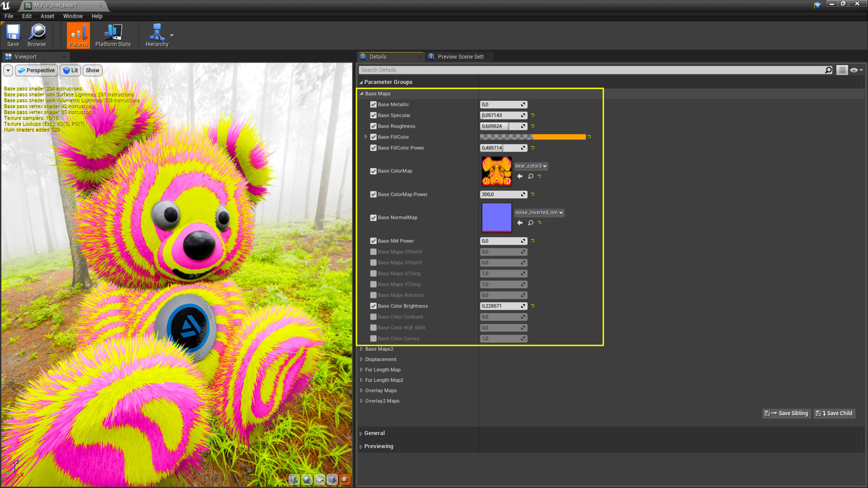The height and width of the screenshot is (488, 868).
Task: Preview the material on a sphere mesh
Action: (x=307, y=479)
